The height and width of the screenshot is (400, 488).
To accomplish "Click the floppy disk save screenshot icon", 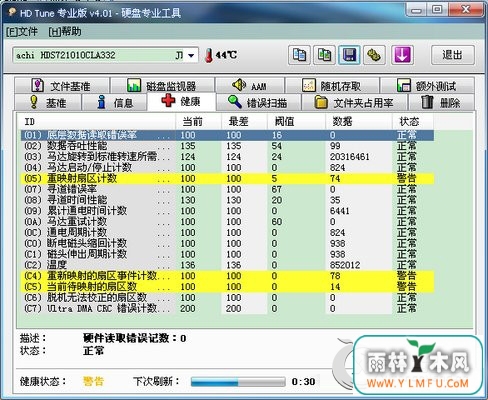I will pyautogui.click(x=349, y=55).
